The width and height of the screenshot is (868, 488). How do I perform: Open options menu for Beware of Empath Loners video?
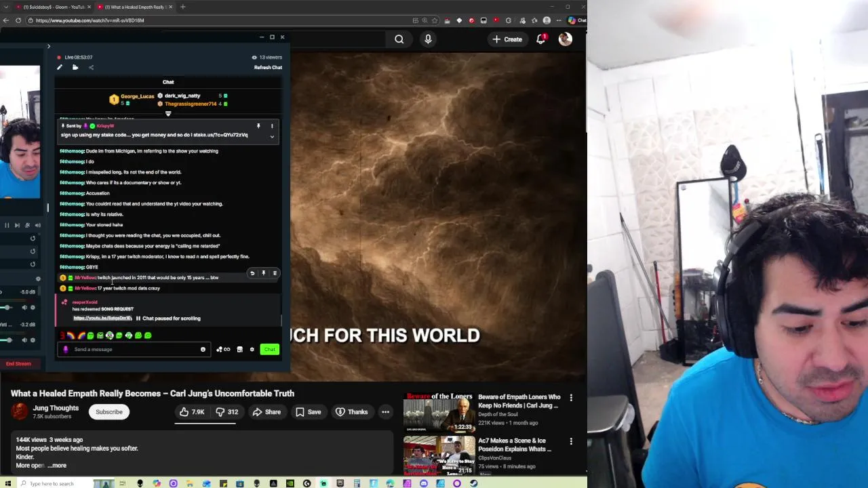(x=571, y=398)
